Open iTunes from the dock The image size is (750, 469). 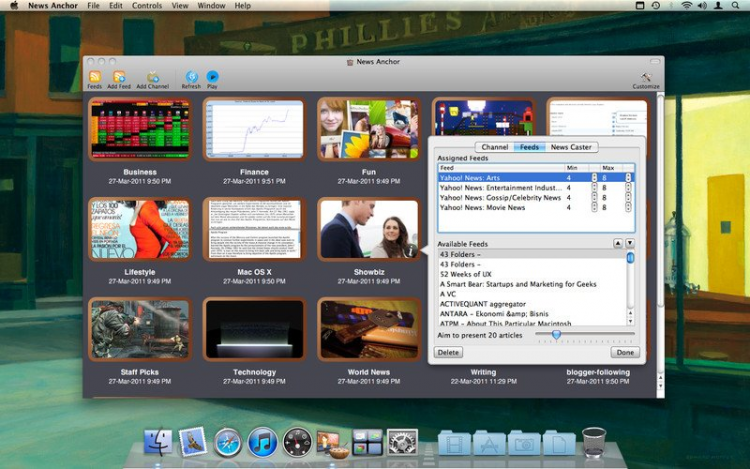(262, 440)
